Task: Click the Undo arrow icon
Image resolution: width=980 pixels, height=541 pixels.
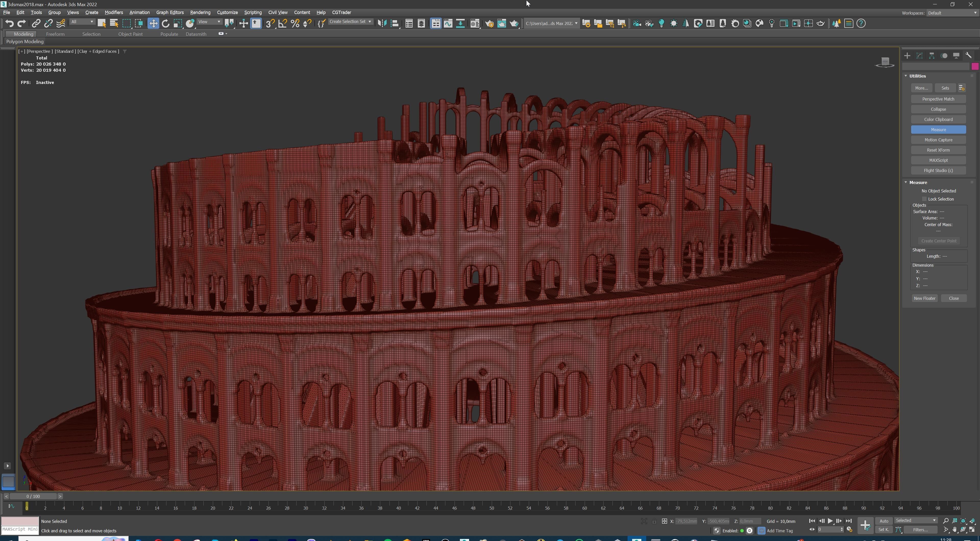Action: [9, 23]
